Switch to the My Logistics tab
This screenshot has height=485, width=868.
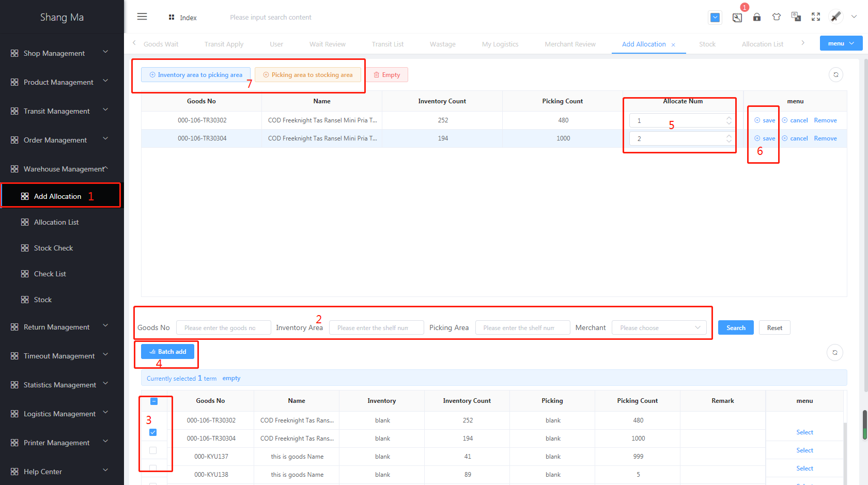pos(500,44)
